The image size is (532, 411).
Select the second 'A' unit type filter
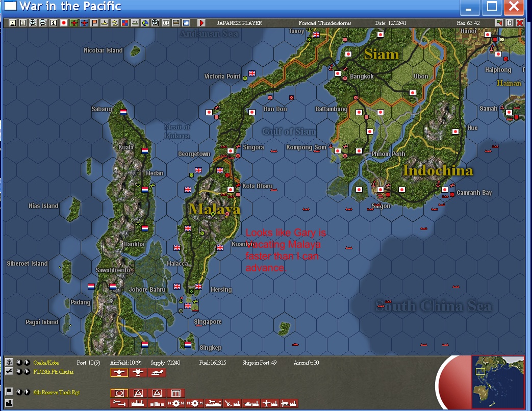[x=157, y=393]
